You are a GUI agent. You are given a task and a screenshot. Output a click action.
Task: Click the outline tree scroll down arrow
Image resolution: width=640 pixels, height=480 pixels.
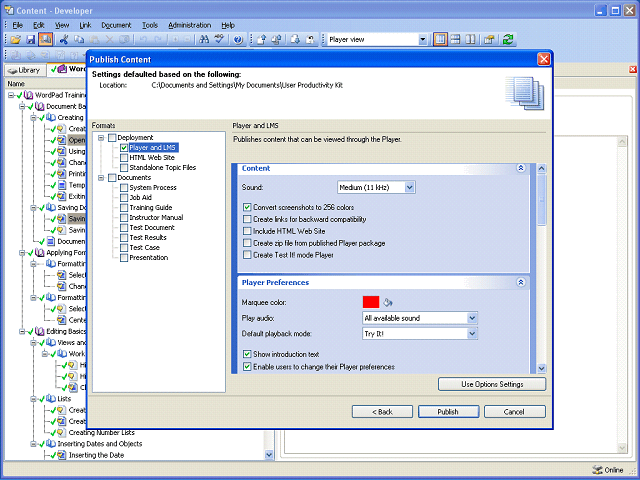[269, 455]
